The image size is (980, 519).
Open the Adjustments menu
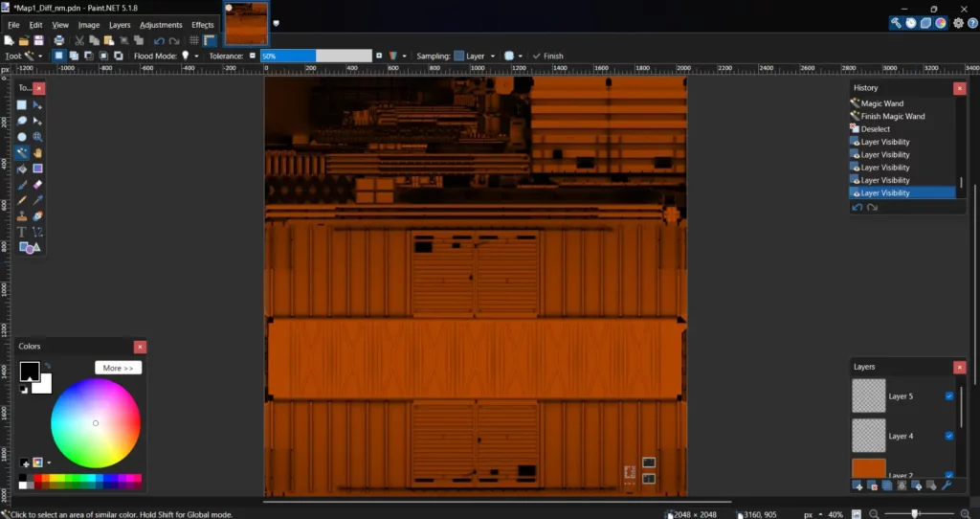161,25
